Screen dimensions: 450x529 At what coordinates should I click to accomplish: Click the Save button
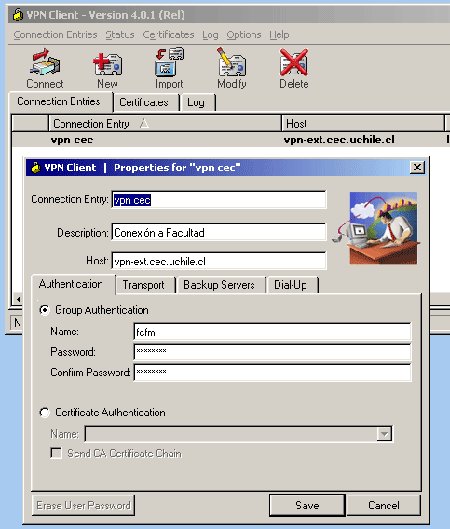point(307,505)
